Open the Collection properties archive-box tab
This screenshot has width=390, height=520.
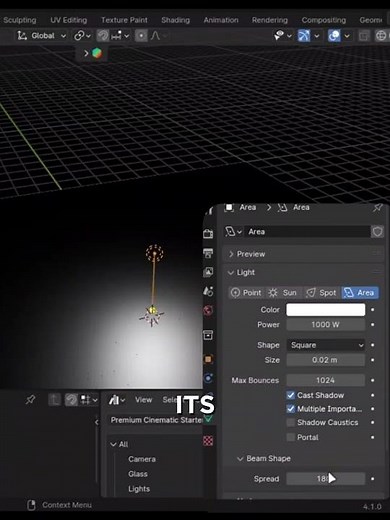tap(208, 335)
